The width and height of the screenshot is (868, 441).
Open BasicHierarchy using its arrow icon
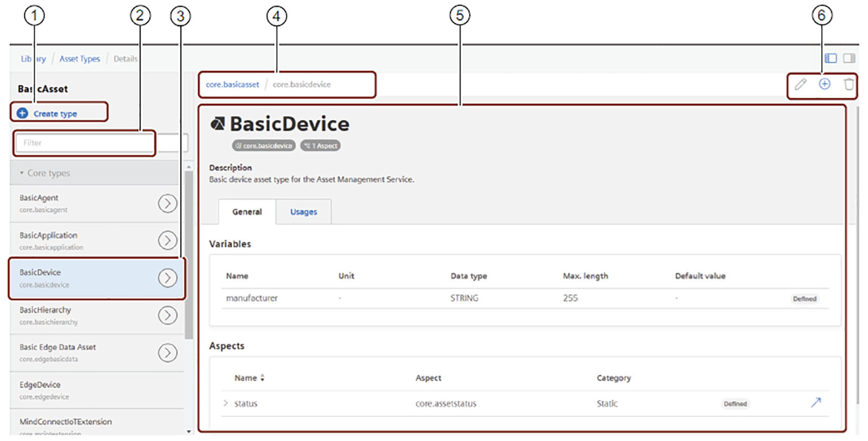[x=168, y=315]
